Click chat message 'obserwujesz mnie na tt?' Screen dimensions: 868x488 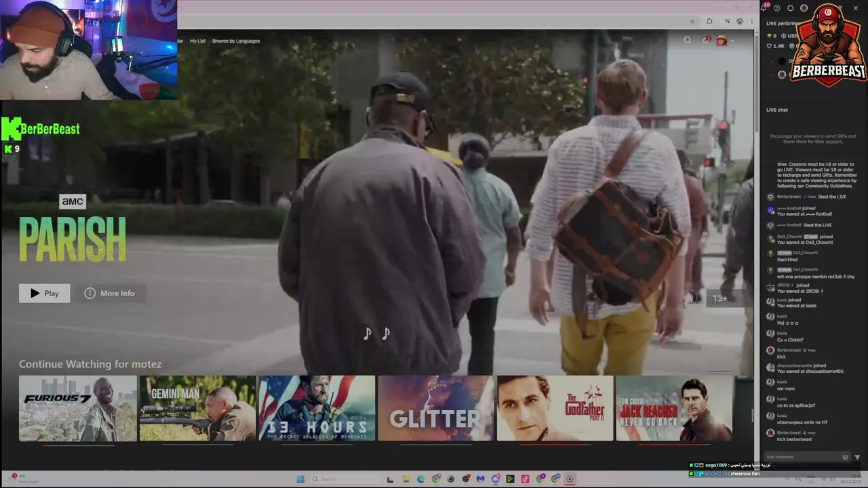(802, 422)
